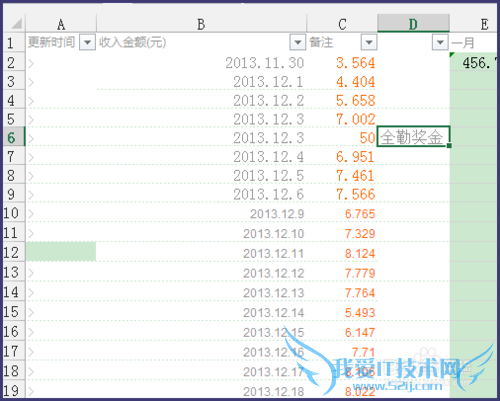
Task: Select value cell 50 in row 6
Action: point(342,137)
